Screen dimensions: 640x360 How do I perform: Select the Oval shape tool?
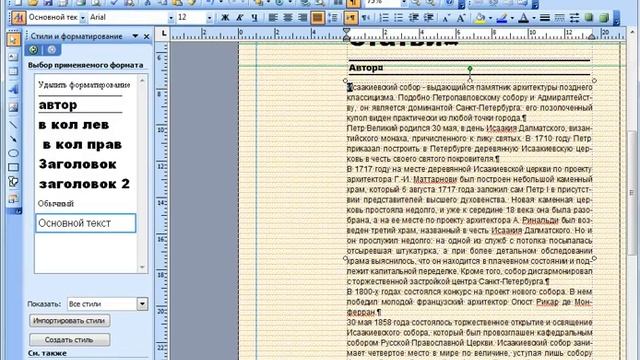(x=13, y=153)
